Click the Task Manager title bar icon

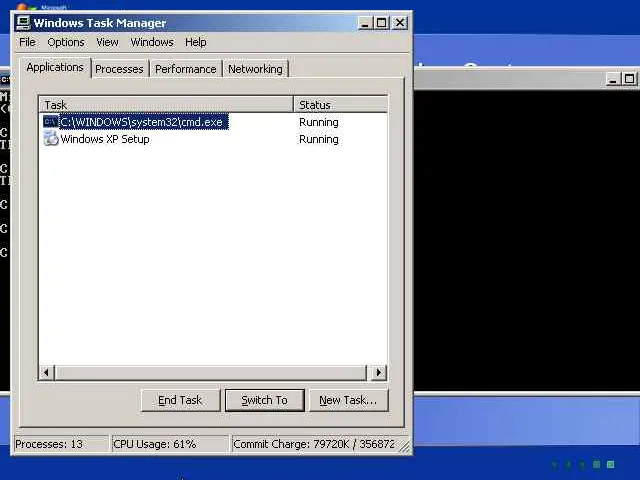click(23, 23)
